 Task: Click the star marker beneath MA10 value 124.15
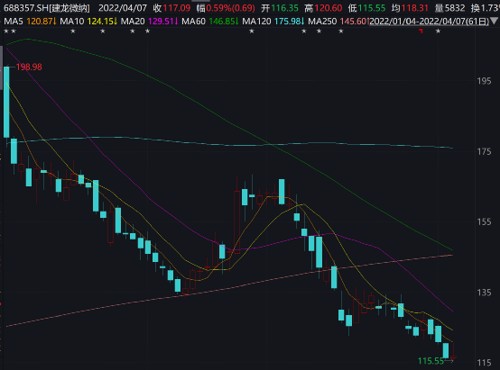click(x=103, y=31)
